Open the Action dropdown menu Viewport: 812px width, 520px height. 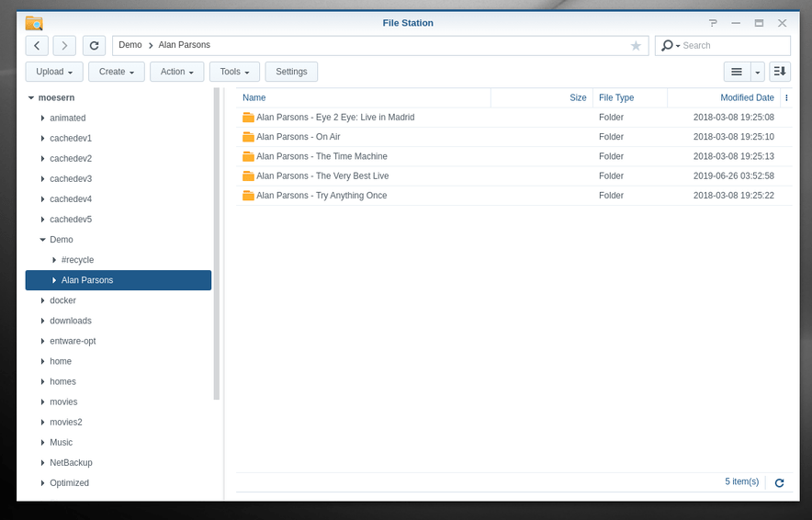[176, 72]
